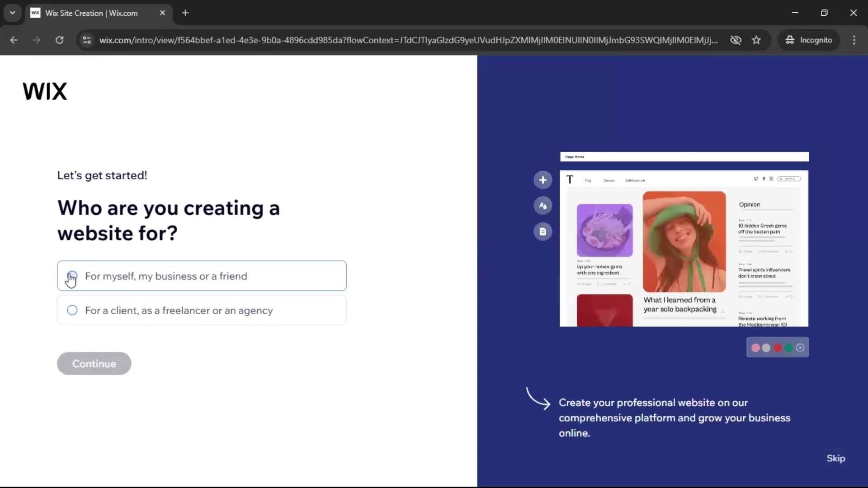Viewport: 868px width, 488px height.
Task: Click 'Up your ramen game with one ingredient'
Action: click(599, 270)
